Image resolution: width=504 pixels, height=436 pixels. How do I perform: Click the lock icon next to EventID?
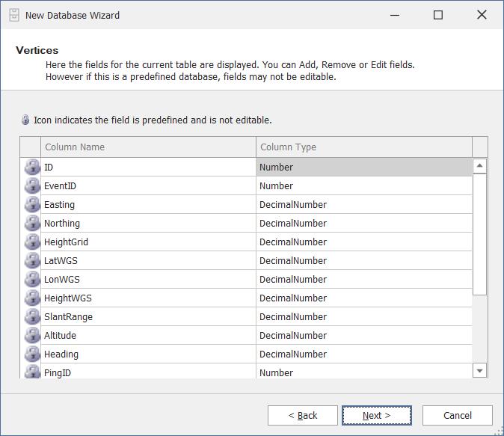(x=32, y=185)
